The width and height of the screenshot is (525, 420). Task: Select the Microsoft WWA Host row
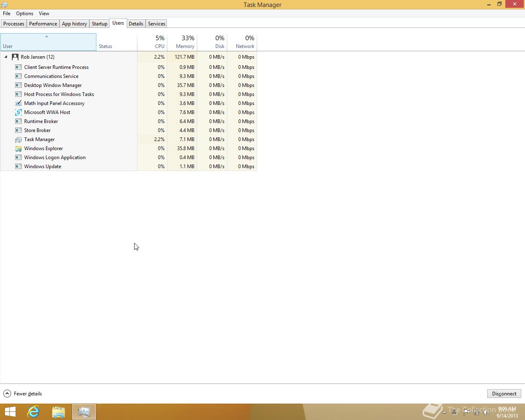click(129, 112)
